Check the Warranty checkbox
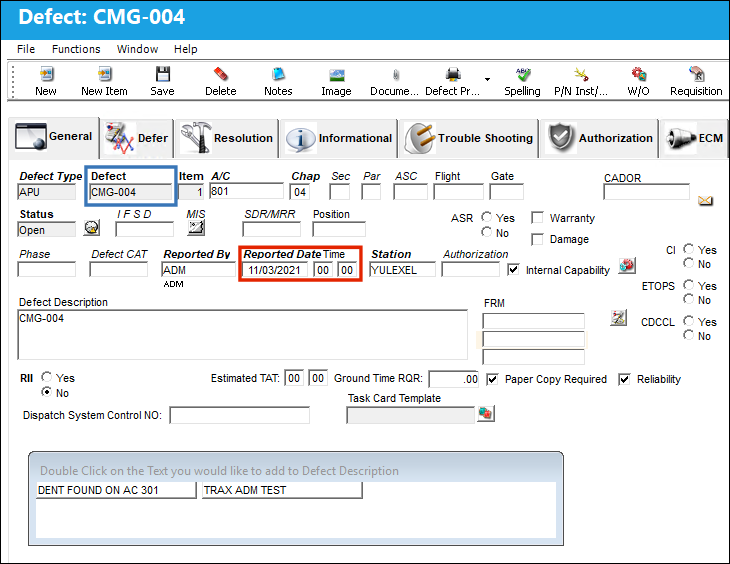 [x=537, y=217]
